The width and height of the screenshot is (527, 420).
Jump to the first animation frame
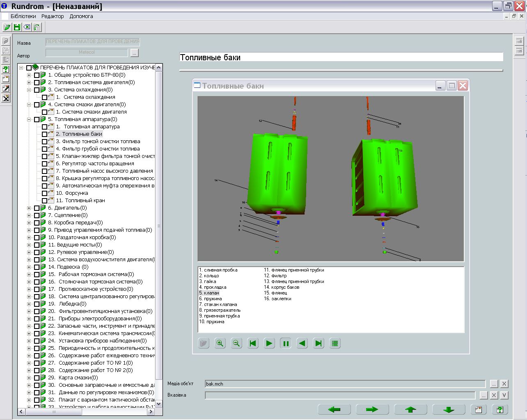click(x=253, y=343)
